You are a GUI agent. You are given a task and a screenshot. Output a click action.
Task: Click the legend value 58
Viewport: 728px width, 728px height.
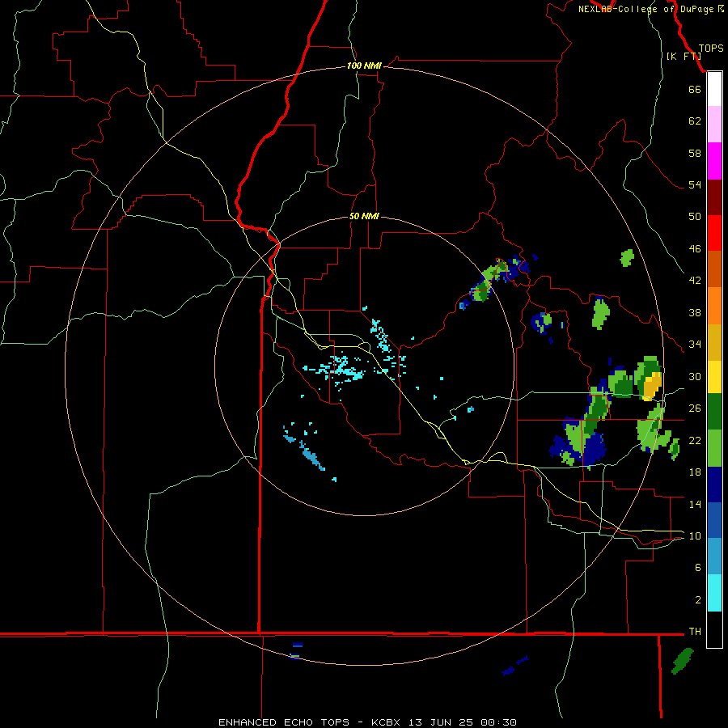(x=695, y=153)
